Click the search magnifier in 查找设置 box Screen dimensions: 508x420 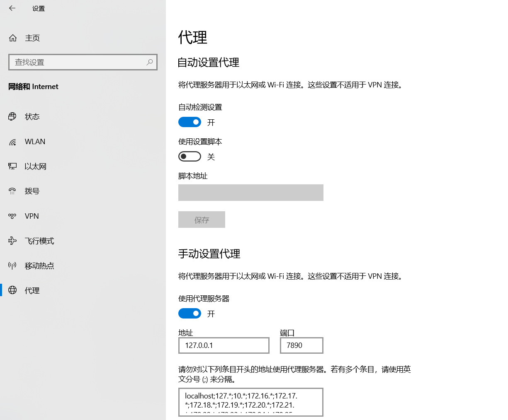click(x=149, y=62)
